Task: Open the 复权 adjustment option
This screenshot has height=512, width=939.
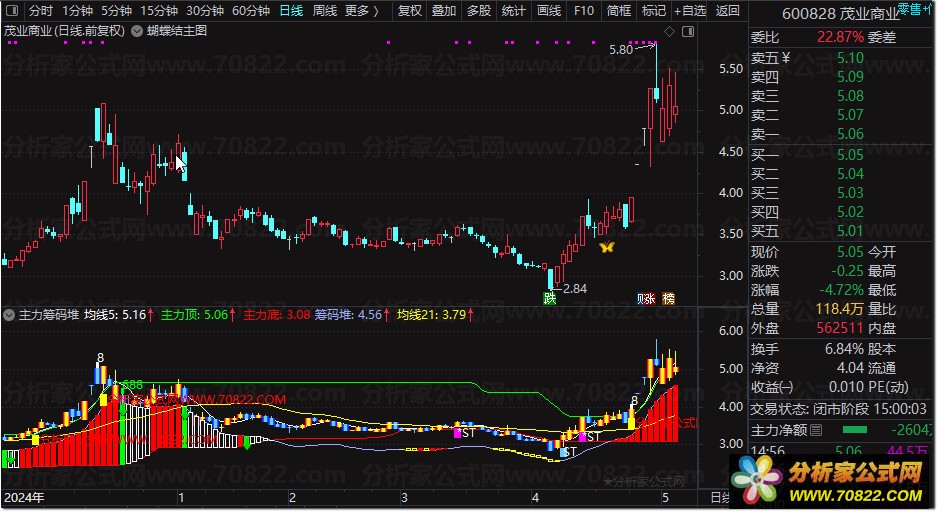Action: (x=410, y=11)
